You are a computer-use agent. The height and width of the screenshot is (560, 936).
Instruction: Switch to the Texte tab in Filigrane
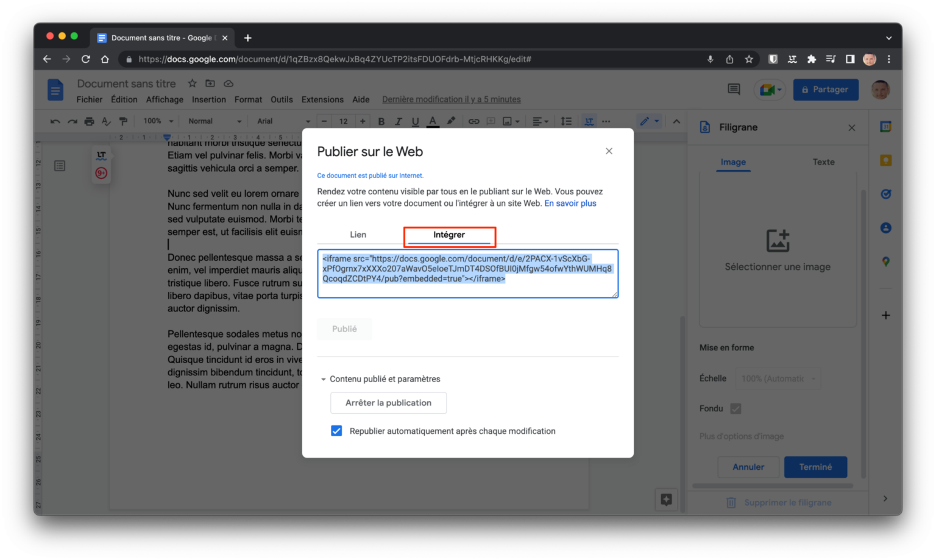(823, 162)
